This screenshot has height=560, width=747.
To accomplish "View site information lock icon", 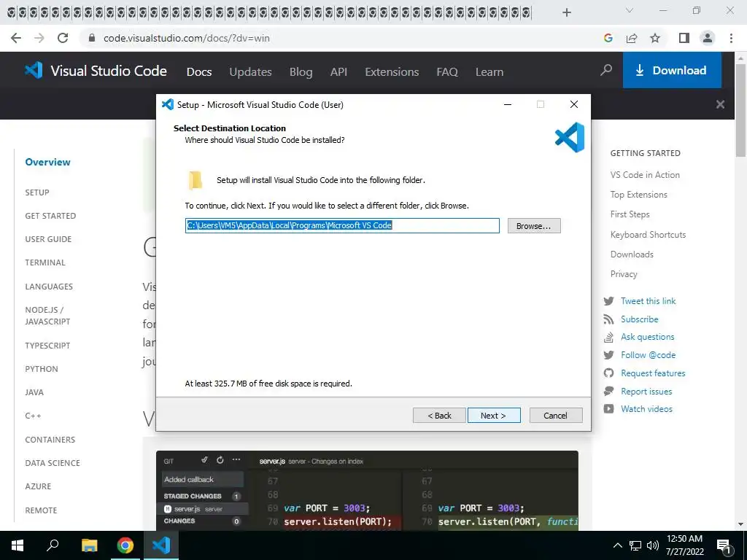I will 93,38.
